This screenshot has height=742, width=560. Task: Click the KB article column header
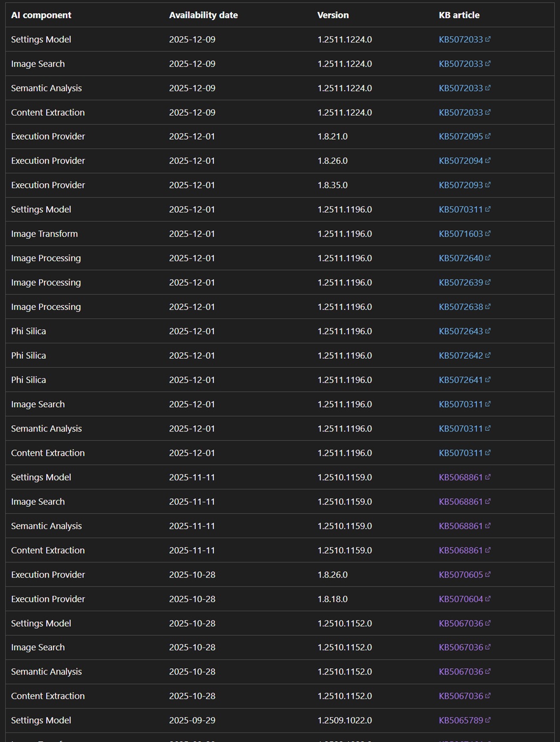point(459,15)
